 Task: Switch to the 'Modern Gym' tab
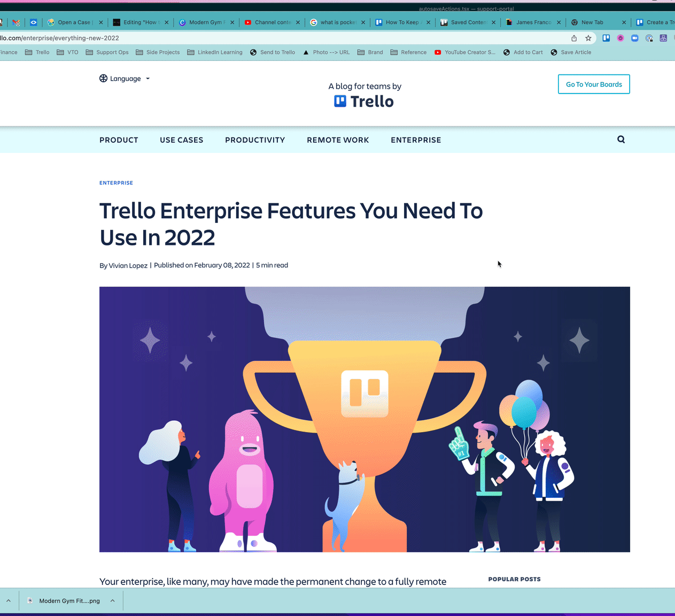(206, 22)
